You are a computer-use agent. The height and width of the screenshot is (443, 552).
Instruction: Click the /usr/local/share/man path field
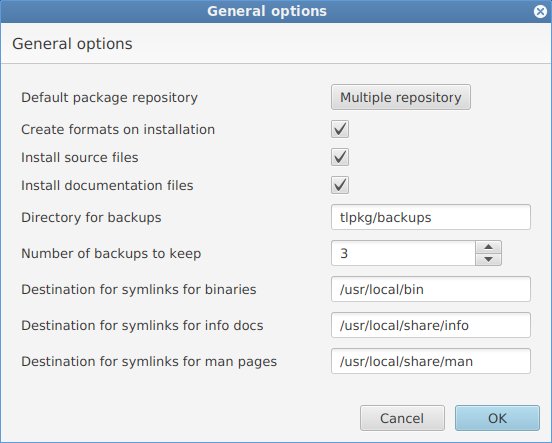coord(431,361)
